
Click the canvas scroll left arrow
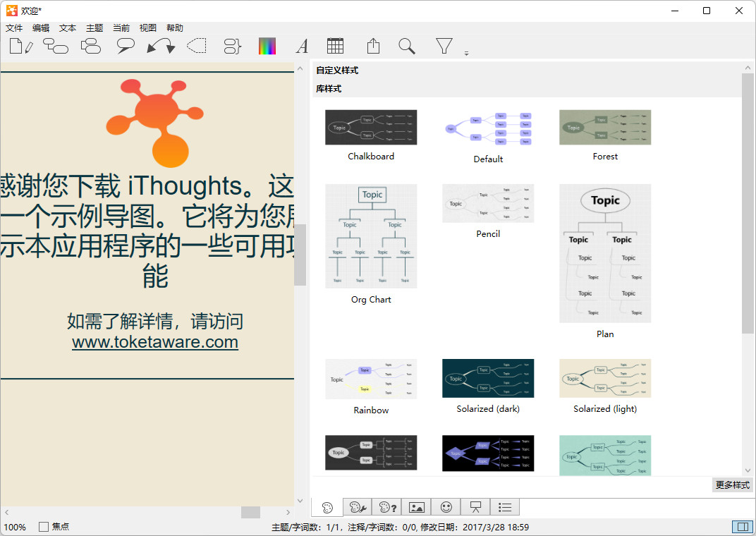(7, 513)
